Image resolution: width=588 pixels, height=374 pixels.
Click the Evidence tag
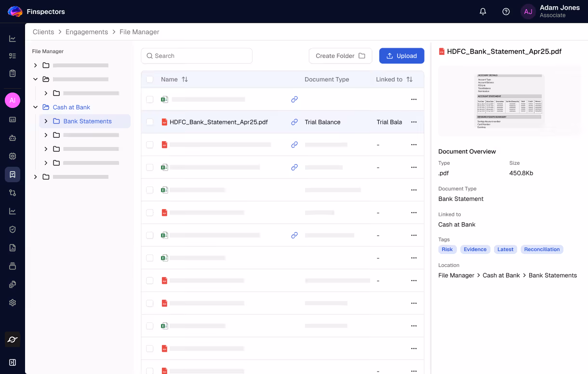click(475, 249)
